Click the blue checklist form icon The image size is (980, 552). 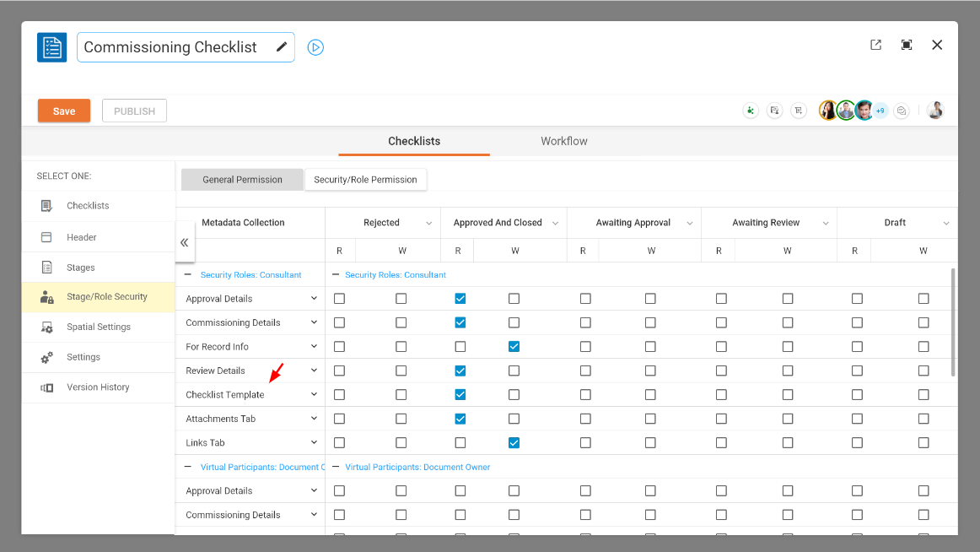click(52, 47)
